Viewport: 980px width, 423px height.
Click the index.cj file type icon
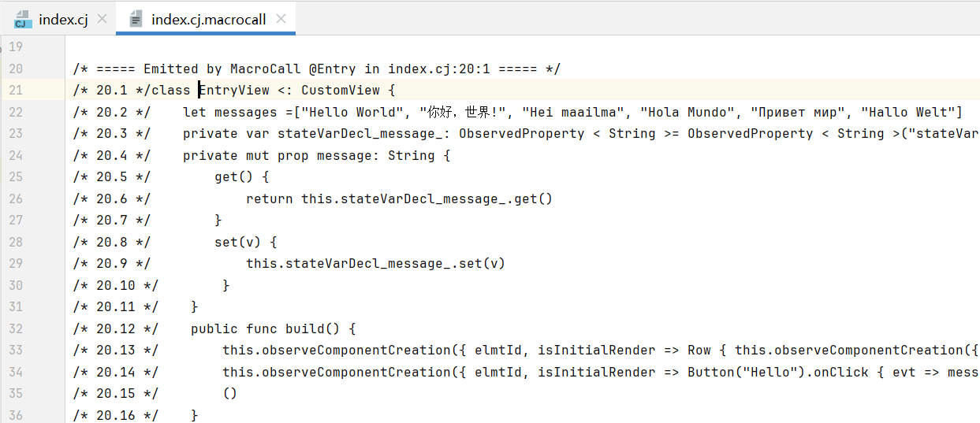(x=23, y=20)
